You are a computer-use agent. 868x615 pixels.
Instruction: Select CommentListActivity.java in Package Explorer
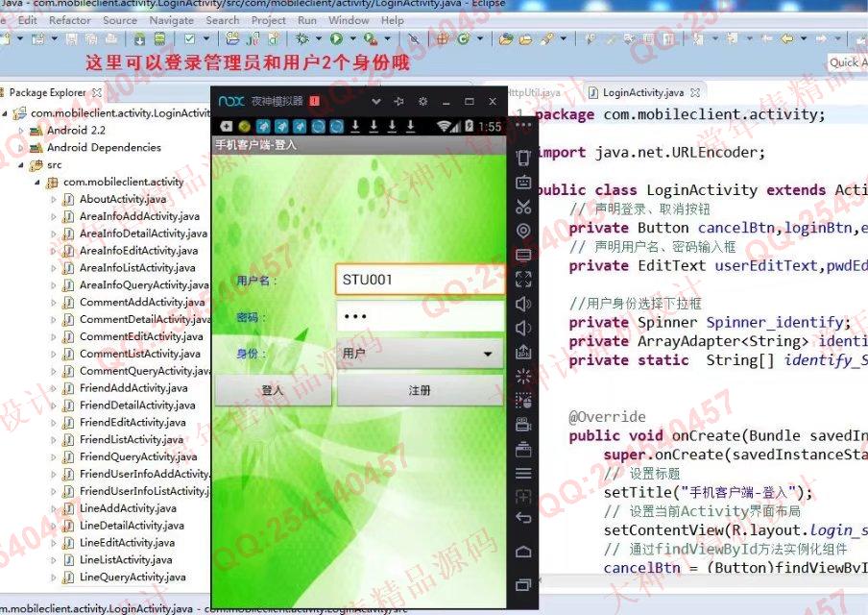point(139,354)
